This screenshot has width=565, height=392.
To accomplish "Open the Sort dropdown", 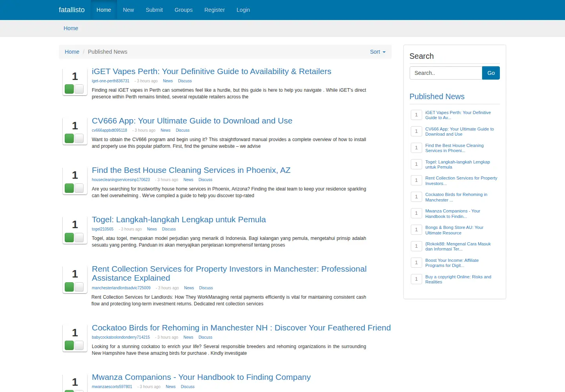I will [377, 52].
